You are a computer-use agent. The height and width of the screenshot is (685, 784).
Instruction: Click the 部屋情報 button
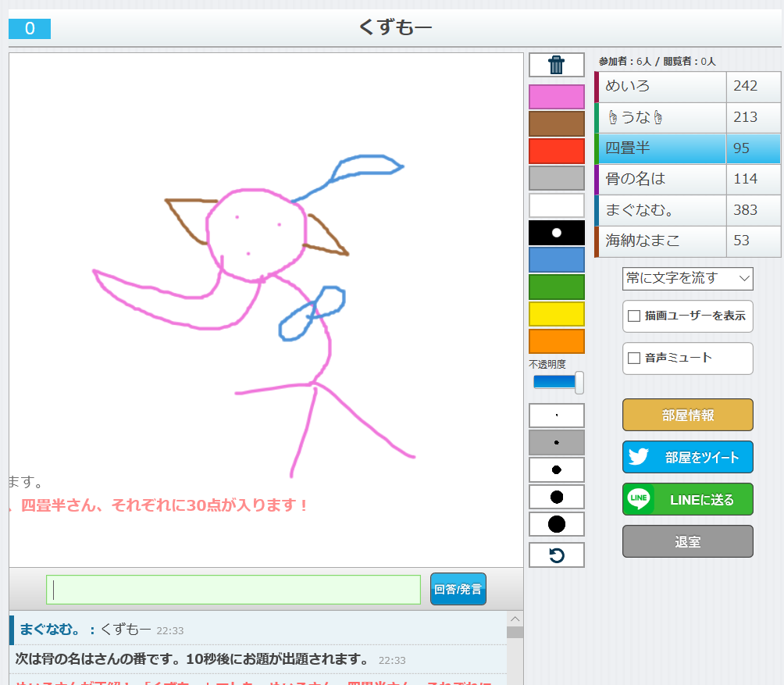click(687, 415)
